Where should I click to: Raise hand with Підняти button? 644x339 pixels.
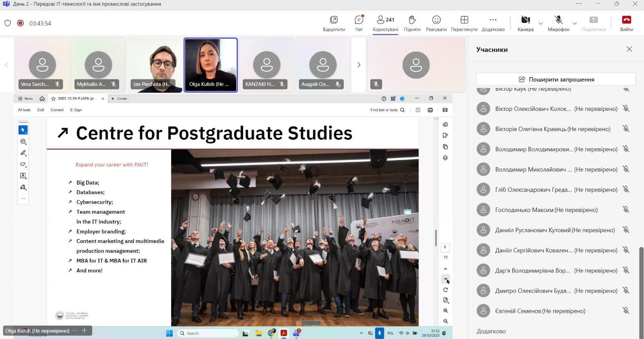click(412, 23)
